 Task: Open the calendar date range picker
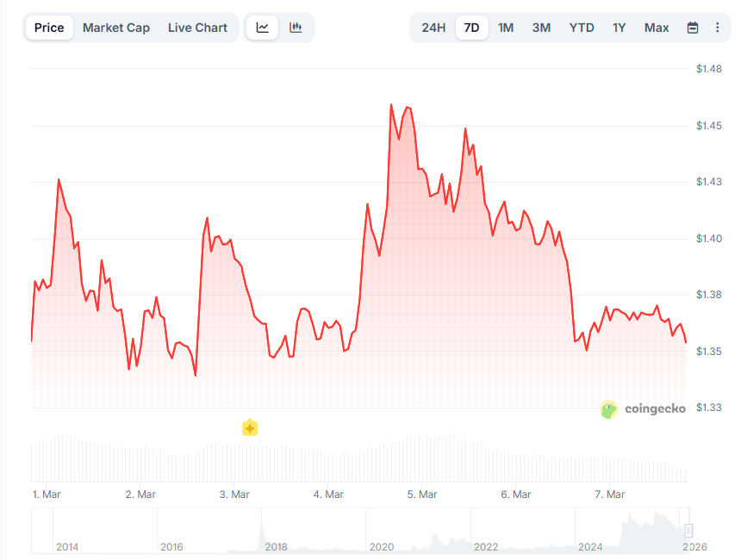point(692,28)
